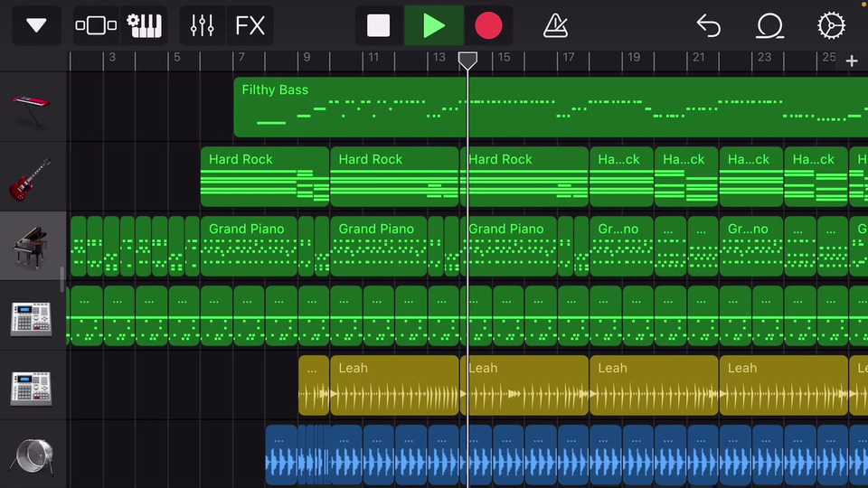868x488 pixels.
Task: Select the electric guitar track icon
Action: 32,178
